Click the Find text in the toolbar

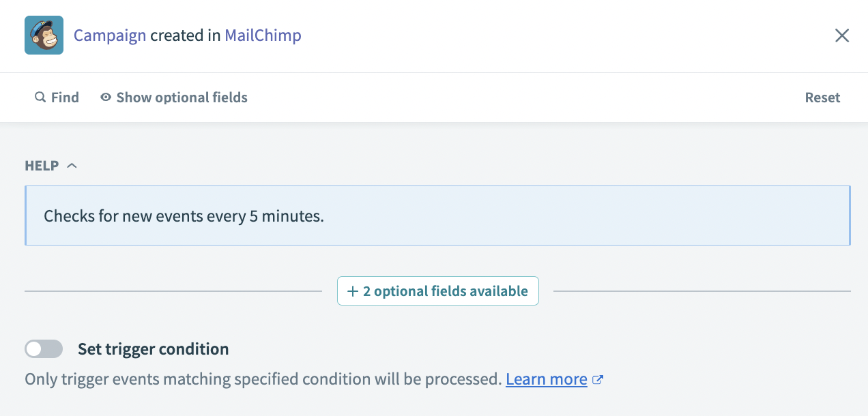click(x=65, y=98)
